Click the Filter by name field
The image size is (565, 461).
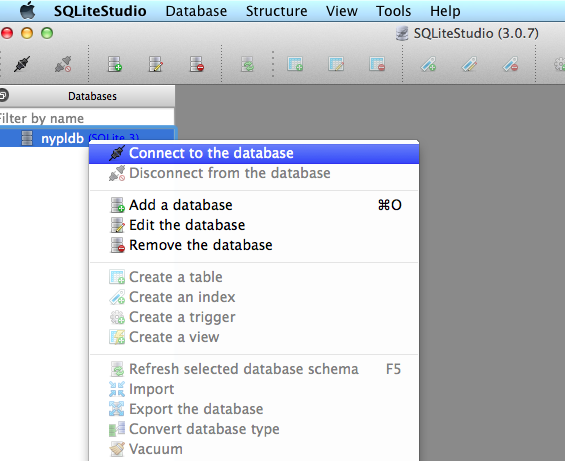coord(86,118)
